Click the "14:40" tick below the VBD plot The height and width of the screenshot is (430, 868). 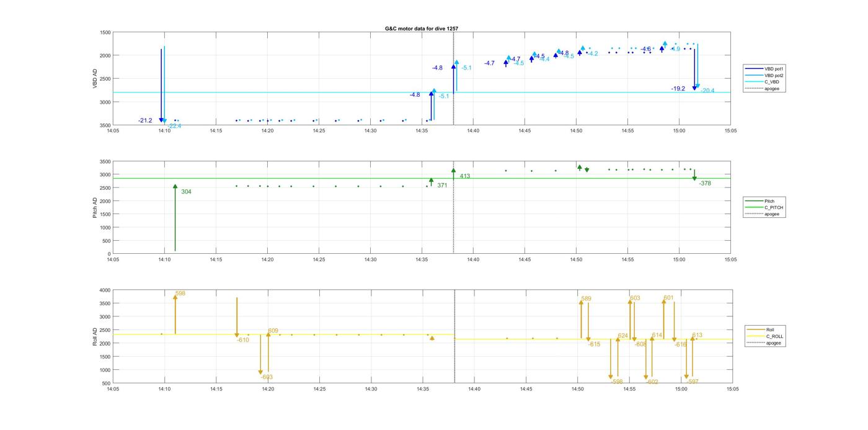(473, 131)
